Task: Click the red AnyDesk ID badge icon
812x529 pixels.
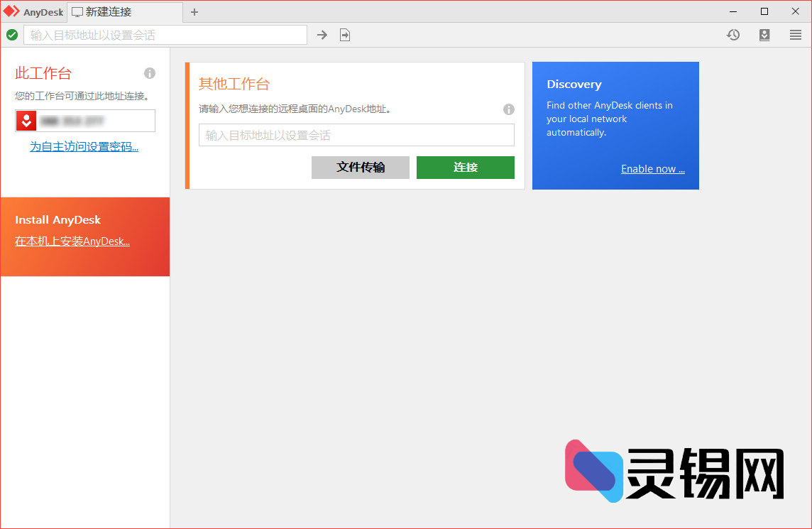Action: pos(26,121)
